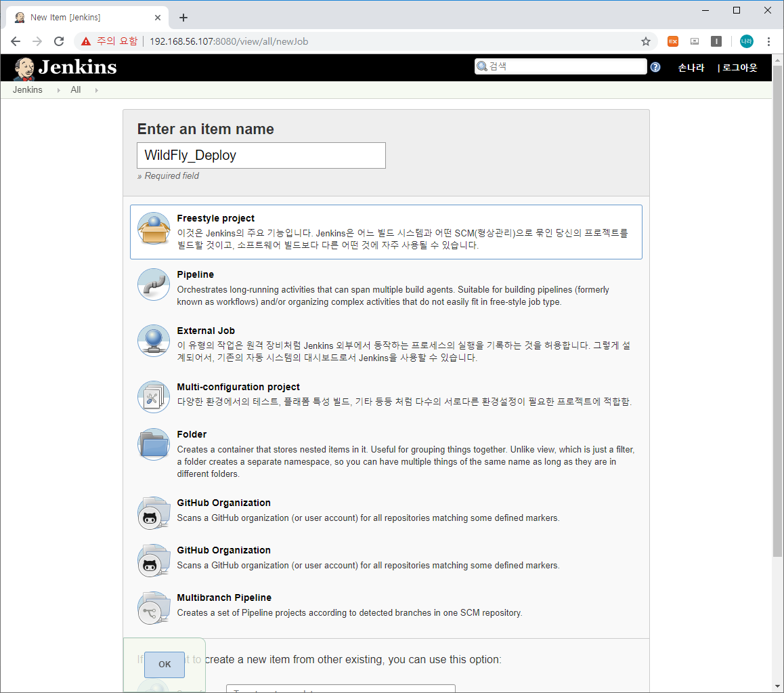The width and height of the screenshot is (784, 693).
Task: Expand the All breadcrumb arrow
Action: click(x=97, y=90)
